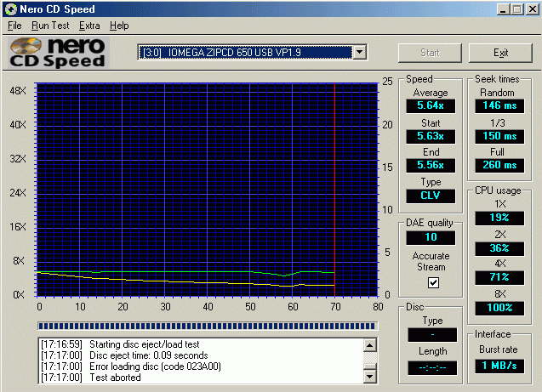Click the Random seek time 146 ms

click(x=499, y=105)
